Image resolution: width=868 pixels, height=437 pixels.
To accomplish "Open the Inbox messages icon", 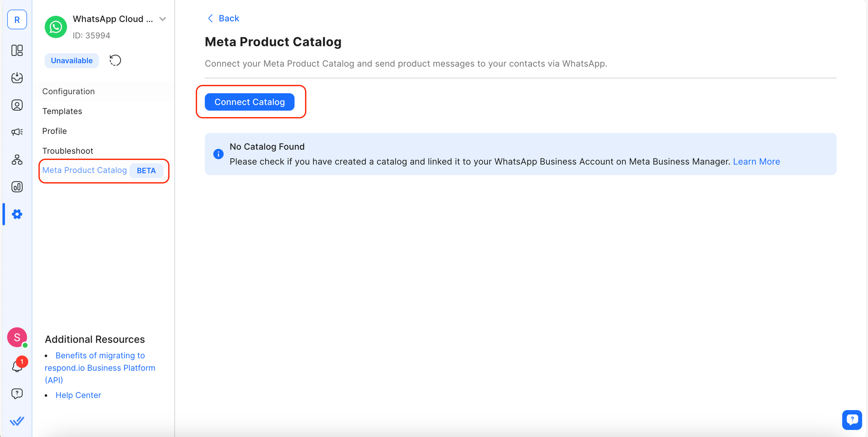I will (x=17, y=78).
